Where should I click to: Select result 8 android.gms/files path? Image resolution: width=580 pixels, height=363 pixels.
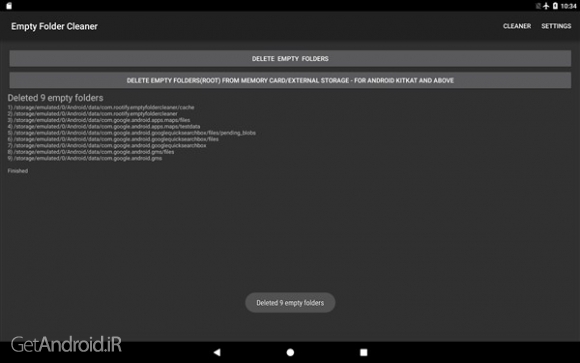click(91, 152)
